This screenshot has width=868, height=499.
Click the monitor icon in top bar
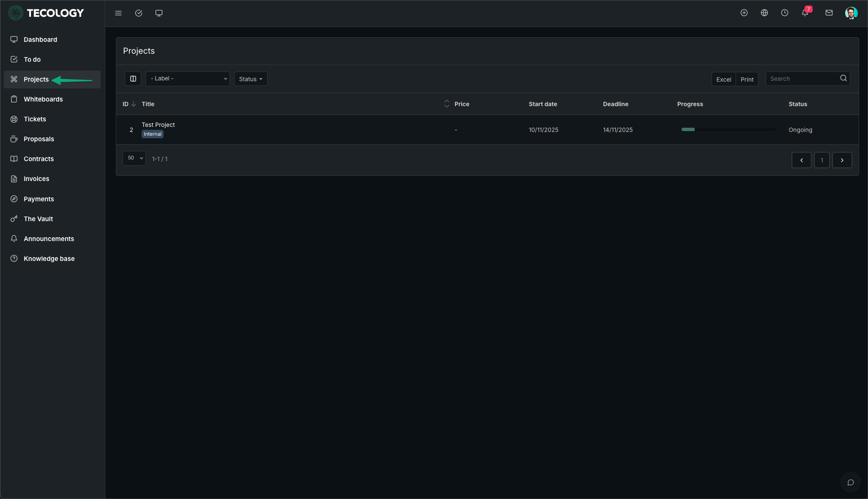pos(159,13)
